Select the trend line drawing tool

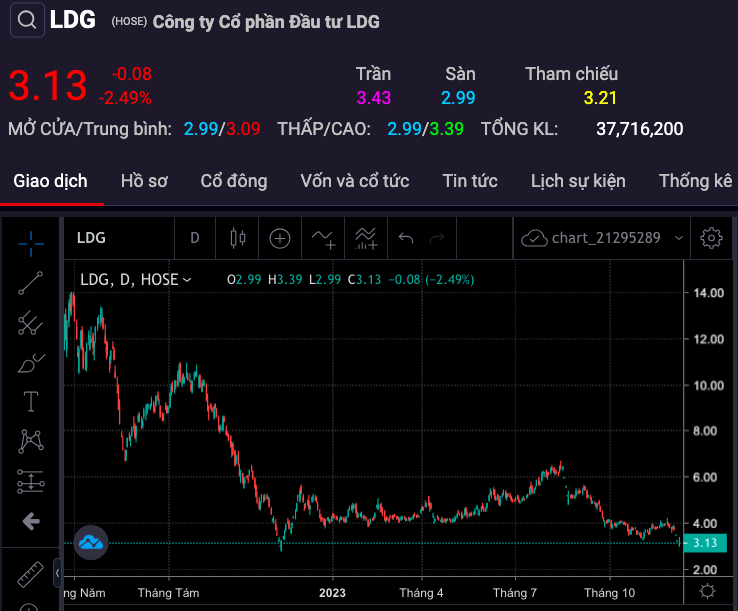coord(31,282)
